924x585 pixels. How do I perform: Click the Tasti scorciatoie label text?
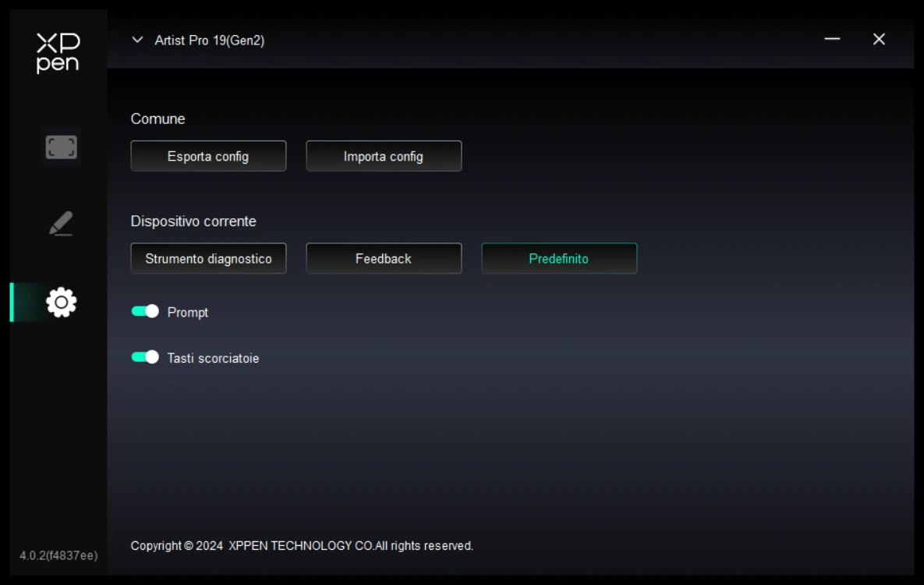pos(213,358)
